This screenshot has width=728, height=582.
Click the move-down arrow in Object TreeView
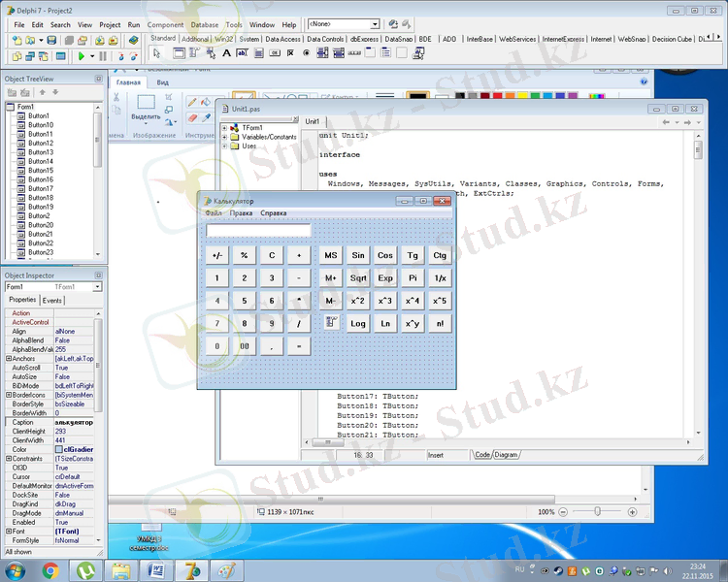(55, 92)
